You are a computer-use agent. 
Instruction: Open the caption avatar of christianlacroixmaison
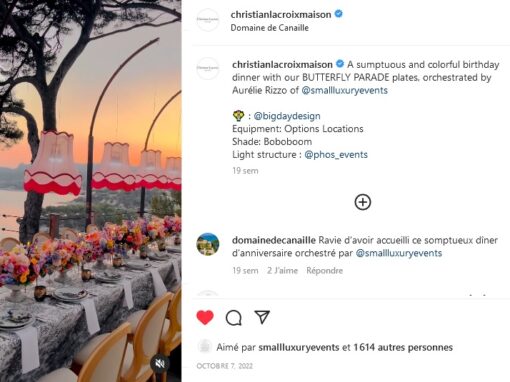click(x=208, y=68)
